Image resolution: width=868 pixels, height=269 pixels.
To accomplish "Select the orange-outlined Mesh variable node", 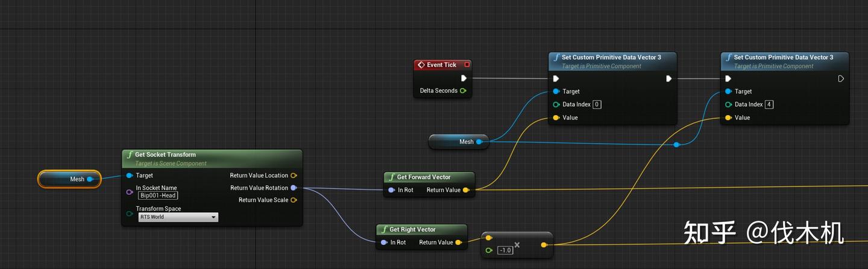I will (x=69, y=179).
